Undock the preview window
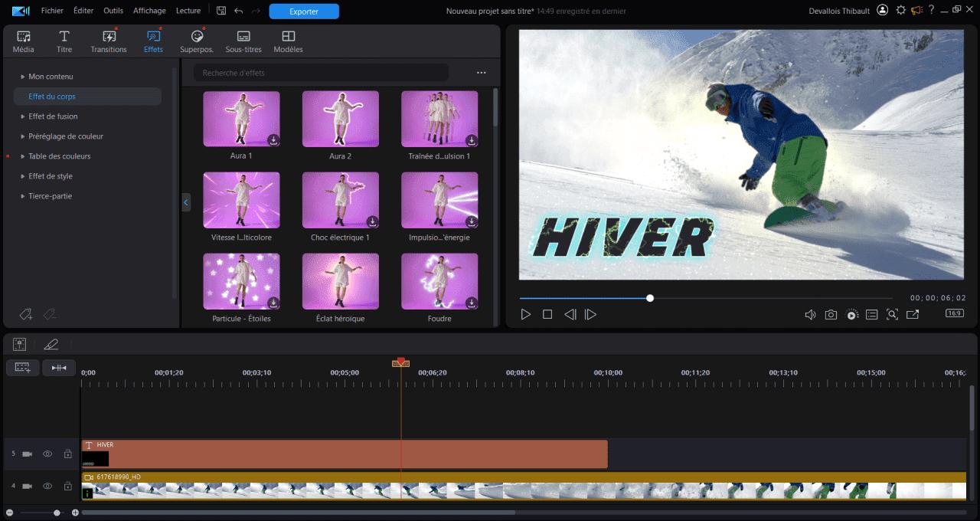Image resolution: width=980 pixels, height=521 pixels. (913, 314)
